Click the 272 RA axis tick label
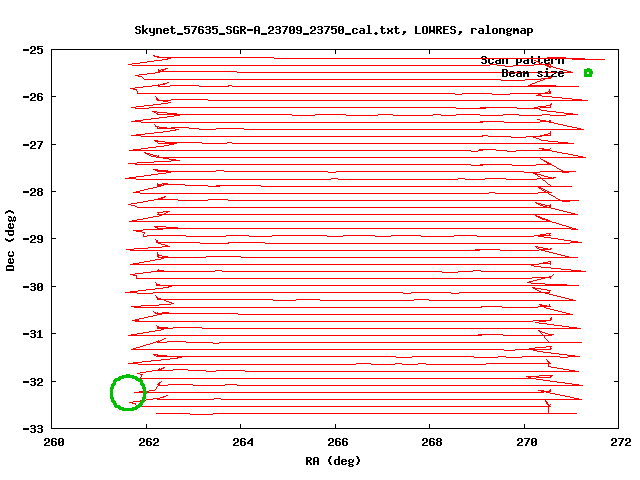The width and height of the screenshot is (640, 480). (621, 442)
